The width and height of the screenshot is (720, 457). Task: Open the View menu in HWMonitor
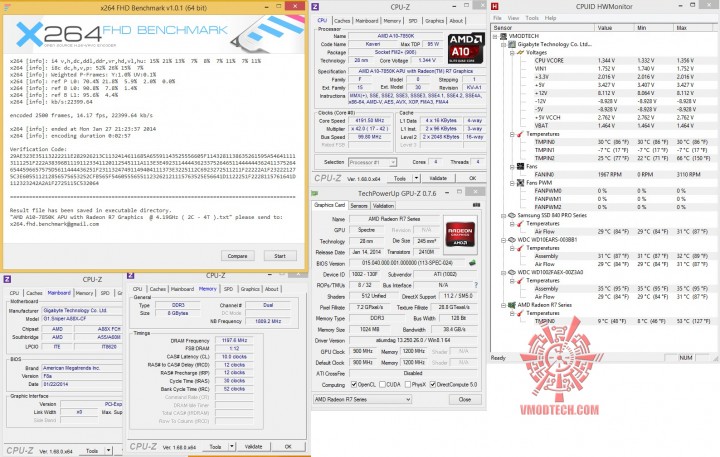point(513,18)
